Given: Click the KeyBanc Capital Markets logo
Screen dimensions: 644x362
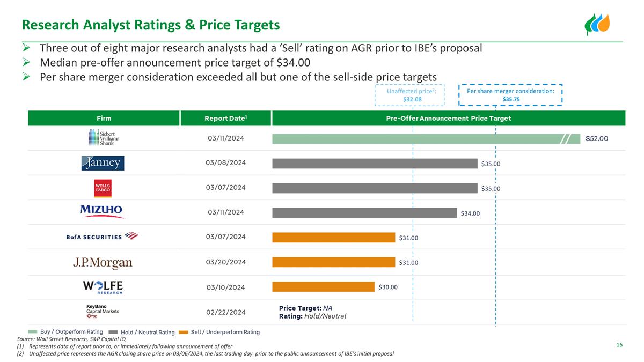Looking at the screenshot, I should [103, 312].
